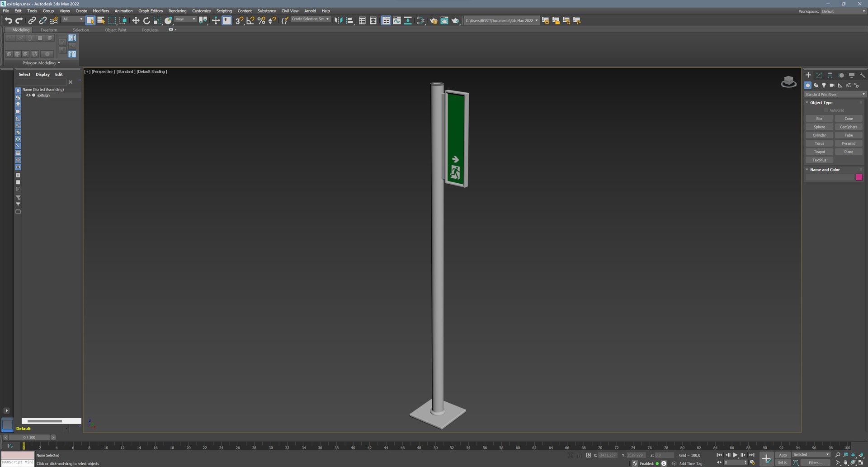Click the Undo arrow icon
Screen dimensions: 868x467
pyautogui.click(x=8, y=20)
